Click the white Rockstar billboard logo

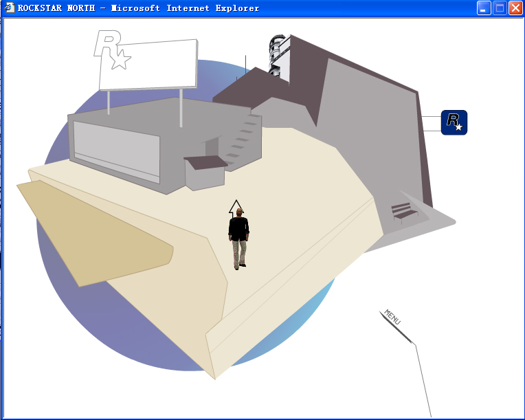(112, 50)
